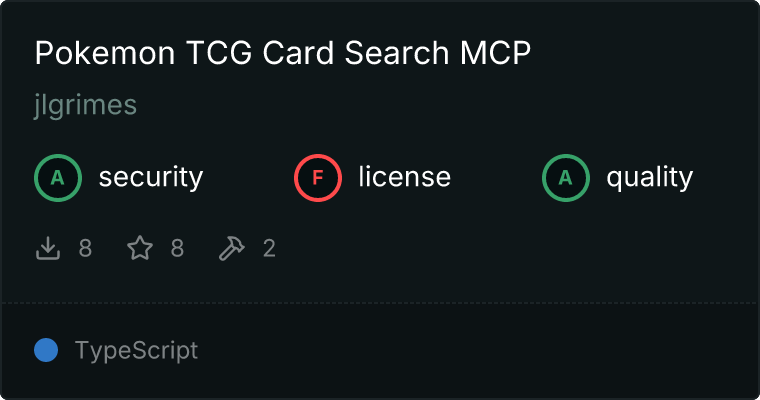Viewport: 760px width, 400px height.
Task: Click the letter A inside security badge
Action: (x=58, y=178)
